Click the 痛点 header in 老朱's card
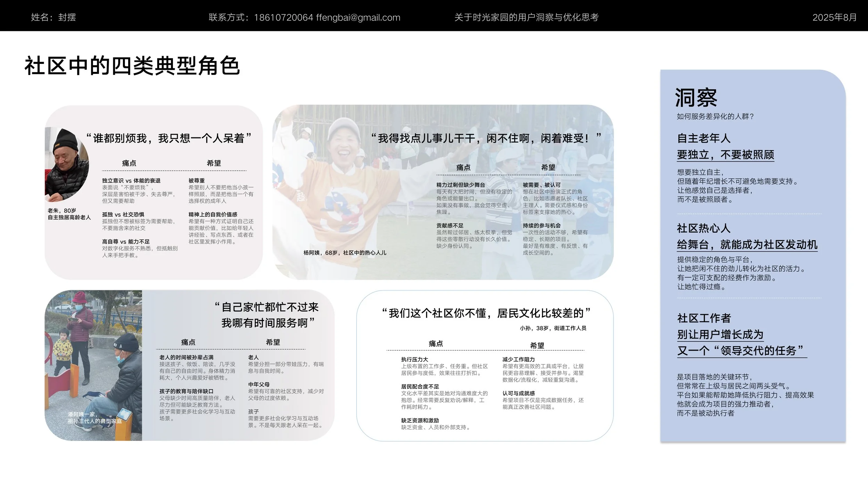The width and height of the screenshot is (868, 488). [x=129, y=163]
